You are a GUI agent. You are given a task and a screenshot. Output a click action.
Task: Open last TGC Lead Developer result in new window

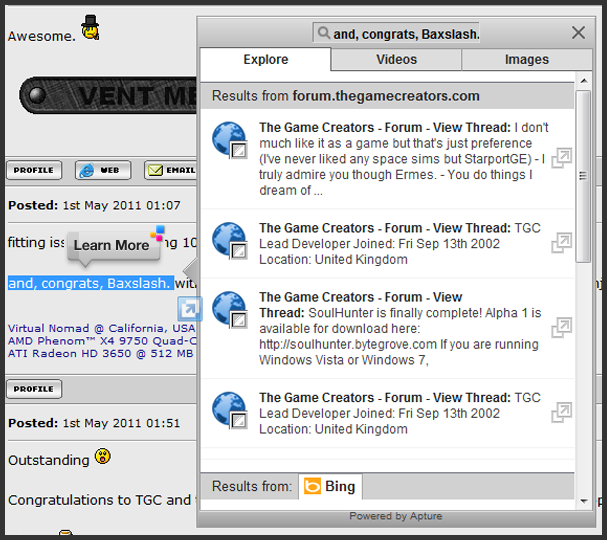pyautogui.click(x=561, y=413)
